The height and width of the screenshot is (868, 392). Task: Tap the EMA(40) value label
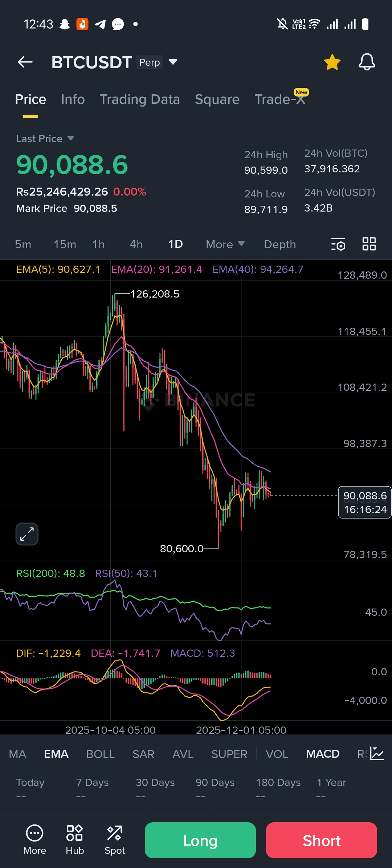pos(258,269)
